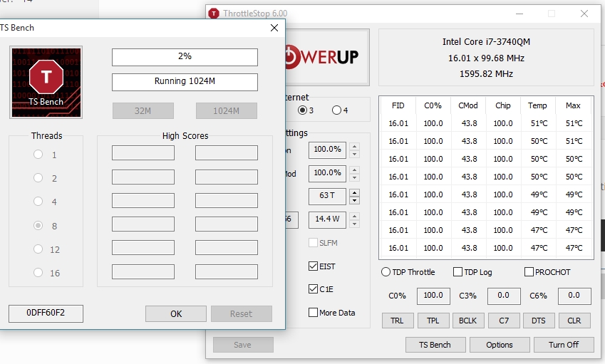Decrease the first 100.0% setting value

355,155
